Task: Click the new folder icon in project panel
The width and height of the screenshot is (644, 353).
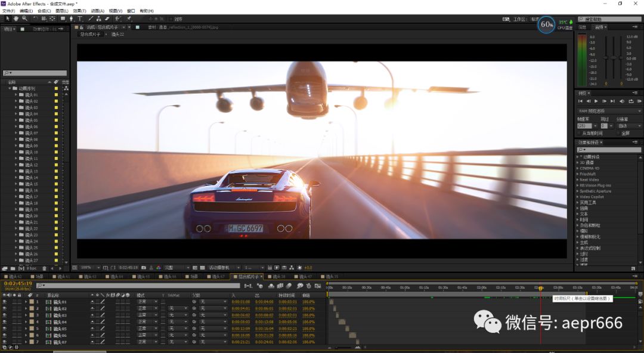Action: point(14,268)
